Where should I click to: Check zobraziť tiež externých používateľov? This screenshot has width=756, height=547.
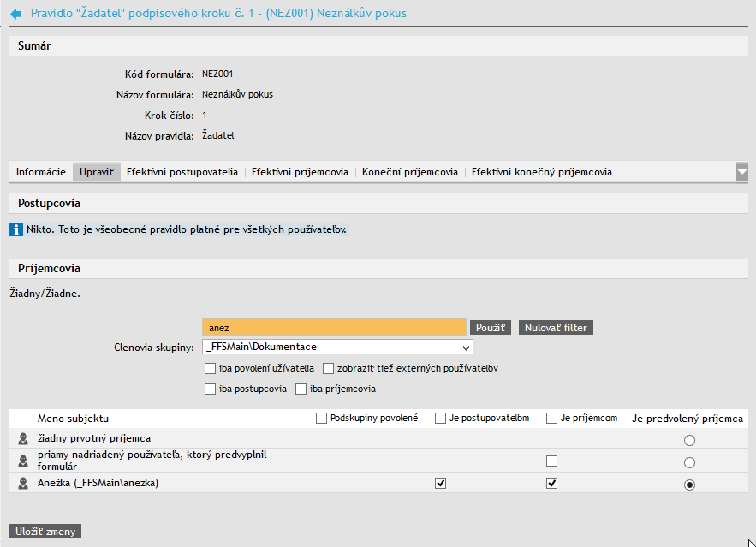point(329,369)
